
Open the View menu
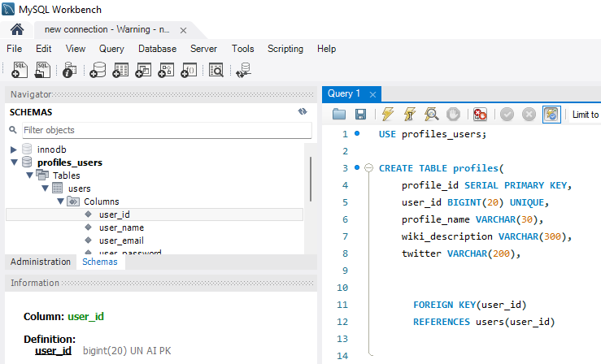pyautogui.click(x=76, y=49)
